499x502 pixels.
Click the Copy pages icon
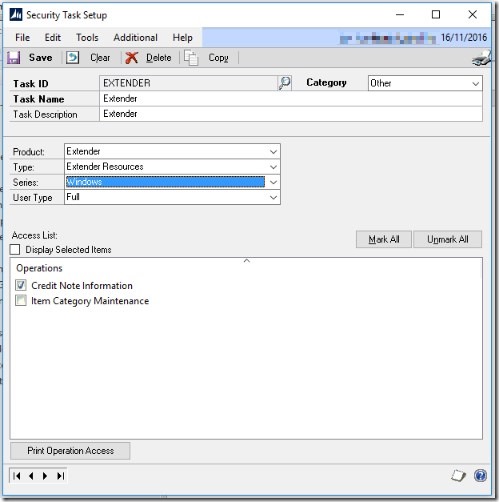pyautogui.click(x=191, y=58)
